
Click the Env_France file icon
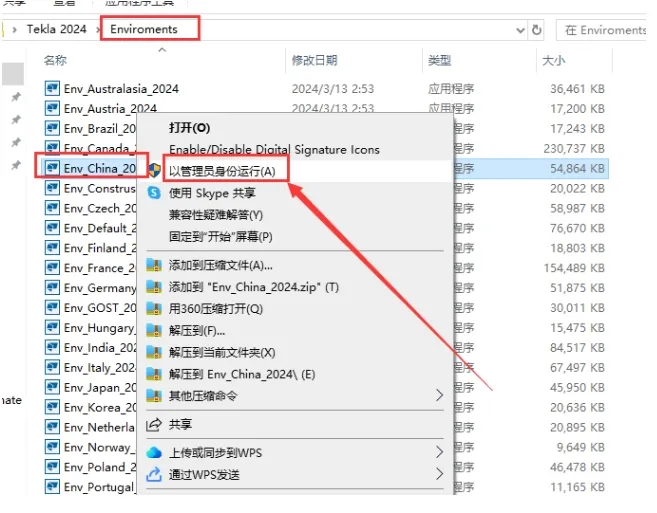click(x=52, y=267)
